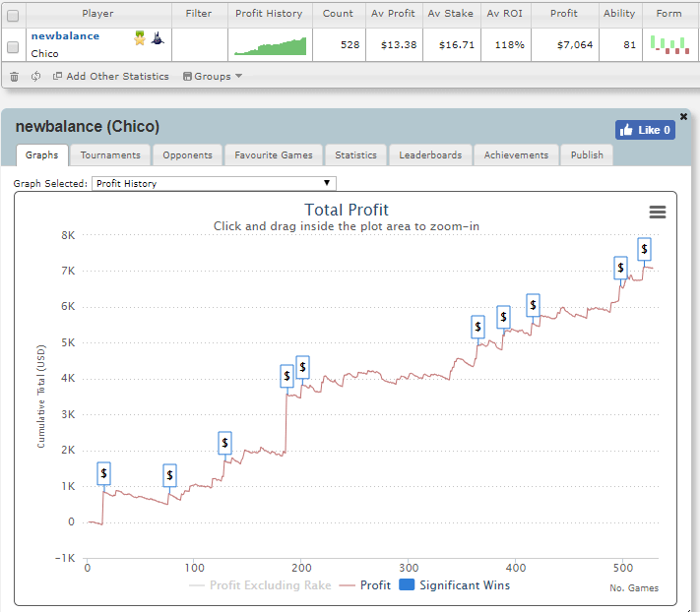
Task: Tick the checkbox for the newbalance row
Action: point(13,47)
